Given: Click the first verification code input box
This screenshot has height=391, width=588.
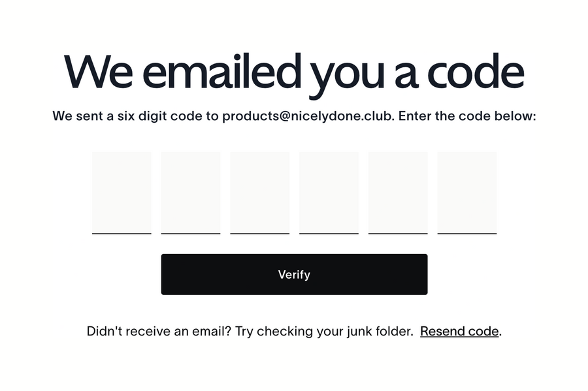Looking at the screenshot, I should [x=122, y=193].
